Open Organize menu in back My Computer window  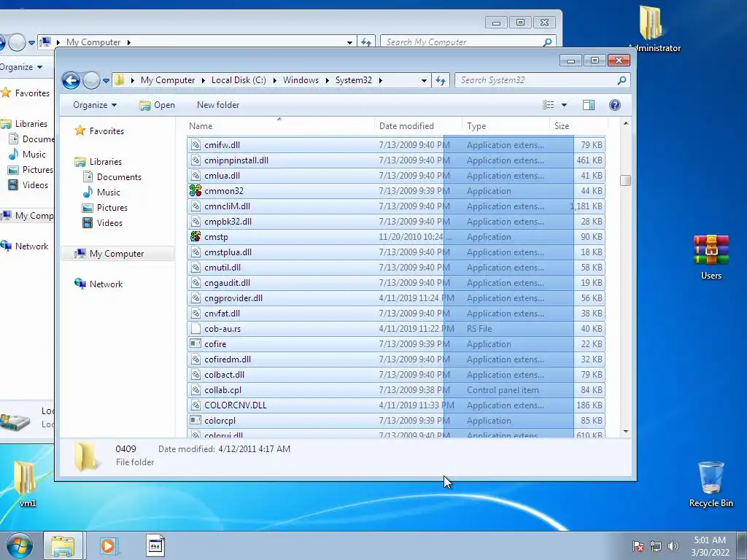(21, 67)
